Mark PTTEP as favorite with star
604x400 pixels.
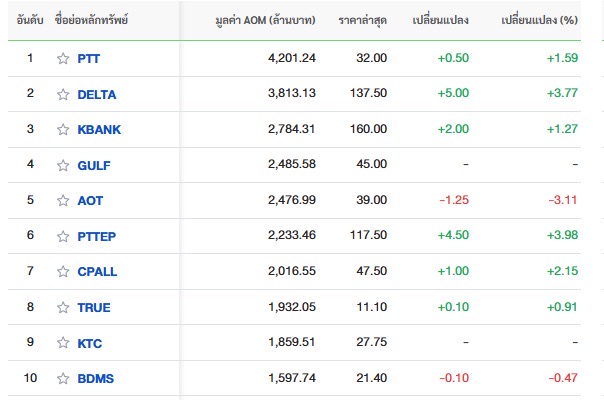pos(63,236)
